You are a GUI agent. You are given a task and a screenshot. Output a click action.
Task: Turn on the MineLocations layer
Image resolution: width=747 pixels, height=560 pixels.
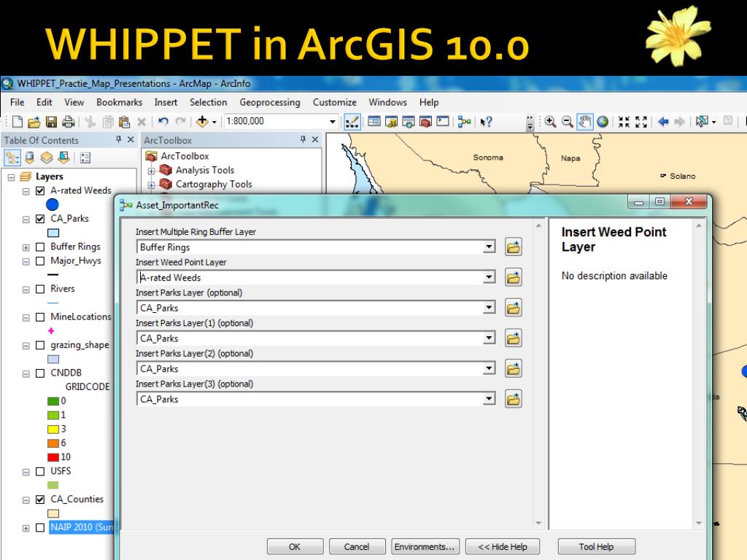pyautogui.click(x=41, y=317)
